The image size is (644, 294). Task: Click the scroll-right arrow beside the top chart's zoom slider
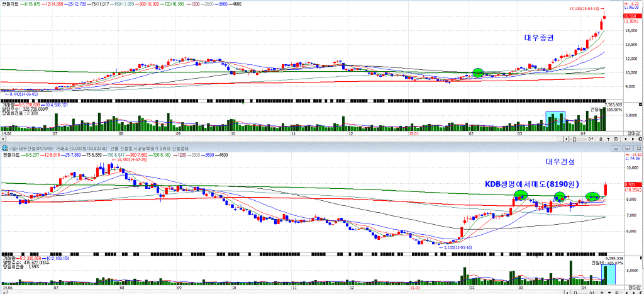pos(567,139)
